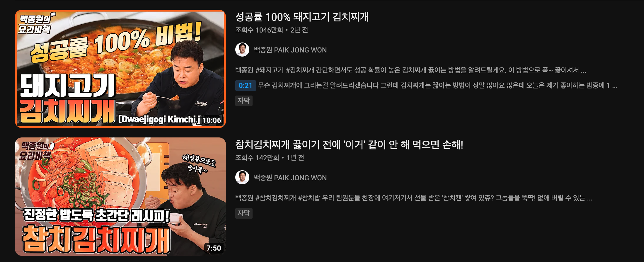
Task: Click the '조회수 1046만회 • 2년 전' metadata line
Action: (x=272, y=30)
